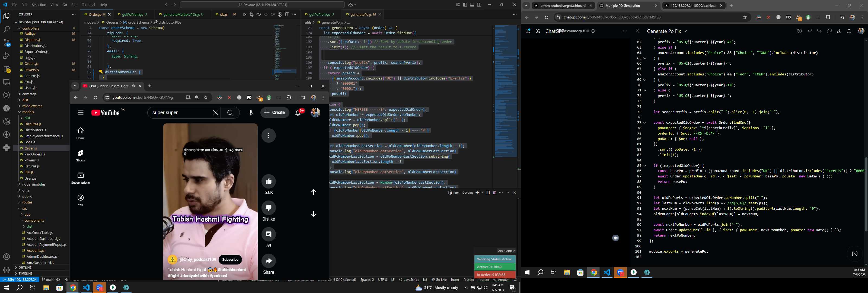This screenshot has width=868, height=293.
Task: Open Shorts in the YouTube sidebar
Action: [81, 156]
